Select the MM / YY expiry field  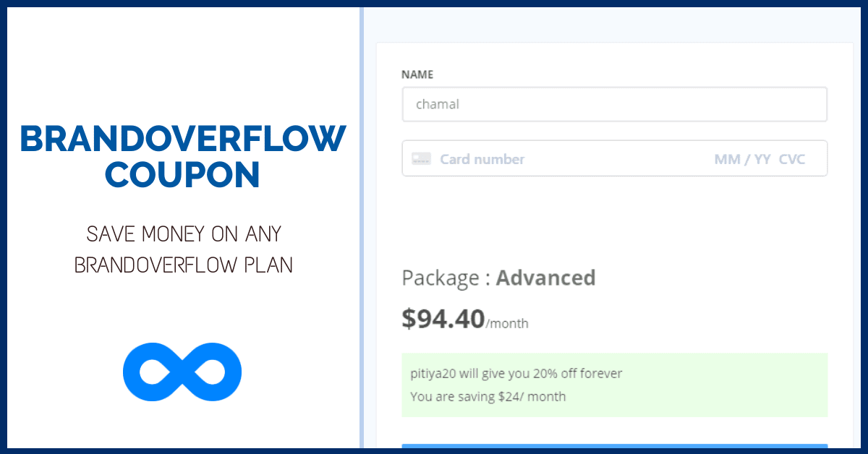coord(743,159)
